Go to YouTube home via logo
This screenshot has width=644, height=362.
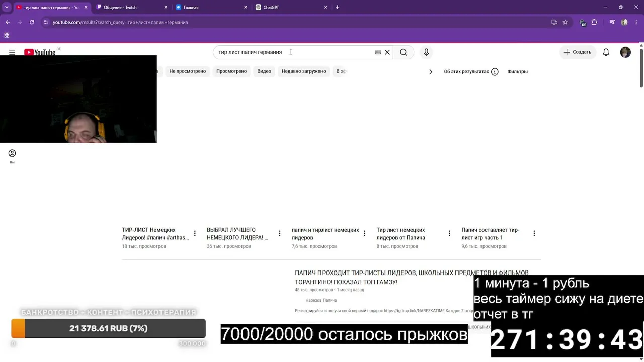click(40, 52)
